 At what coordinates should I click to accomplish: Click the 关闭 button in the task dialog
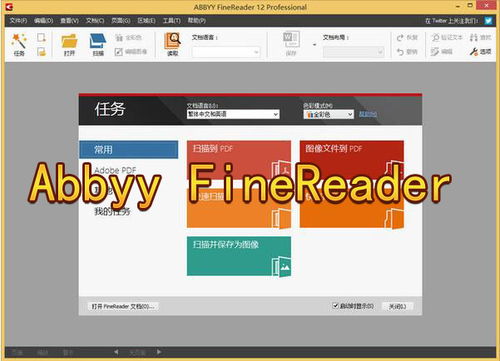tap(398, 306)
